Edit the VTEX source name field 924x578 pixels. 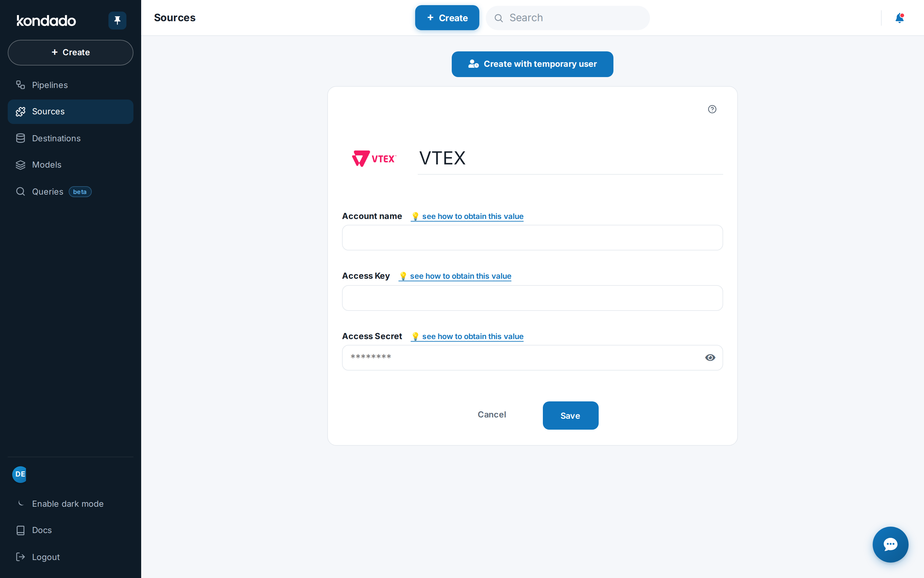(570, 158)
